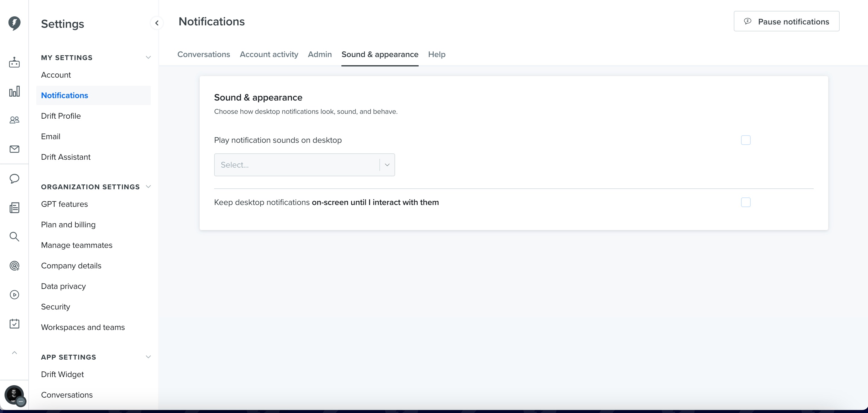Switch to the Account activity tab
The height and width of the screenshot is (413, 868).
tap(269, 54)
